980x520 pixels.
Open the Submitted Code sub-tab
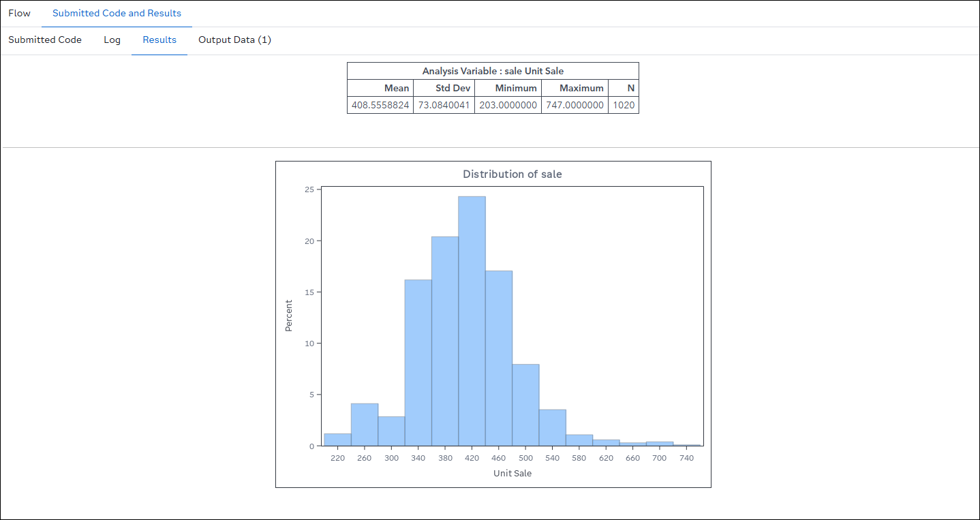coord(45,40)
